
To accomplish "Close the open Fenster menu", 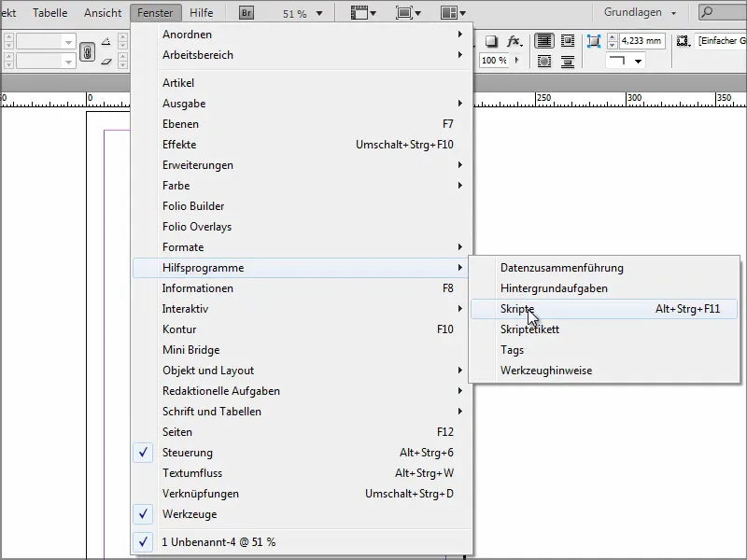I will point(155,13).
